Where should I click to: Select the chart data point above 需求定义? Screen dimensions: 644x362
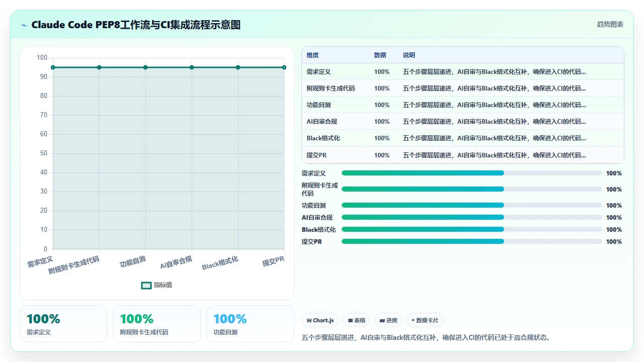(53, 67)
